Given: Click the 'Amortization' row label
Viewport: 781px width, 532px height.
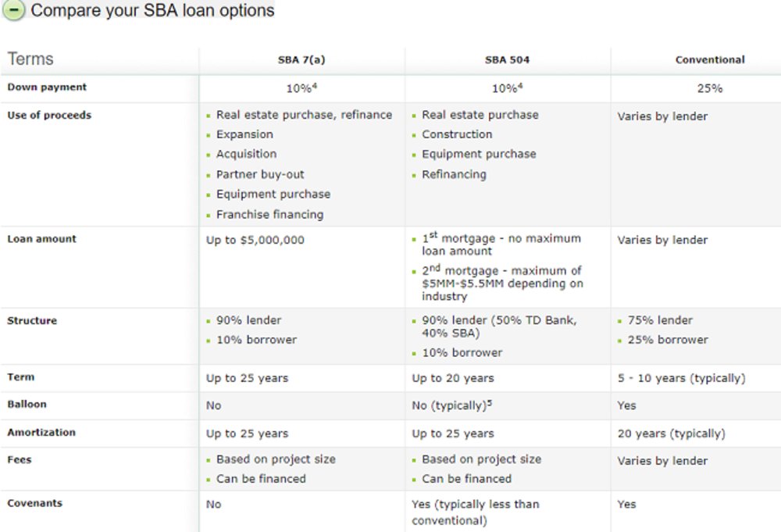Looking at the screenshot, I should [x=41, y=433].
